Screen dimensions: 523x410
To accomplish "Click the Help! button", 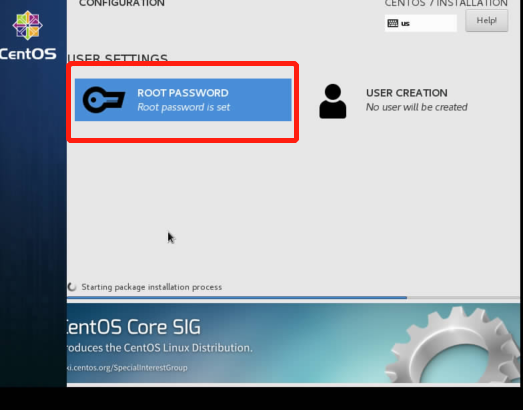I will pyautogui.click(x=487, y=21).
